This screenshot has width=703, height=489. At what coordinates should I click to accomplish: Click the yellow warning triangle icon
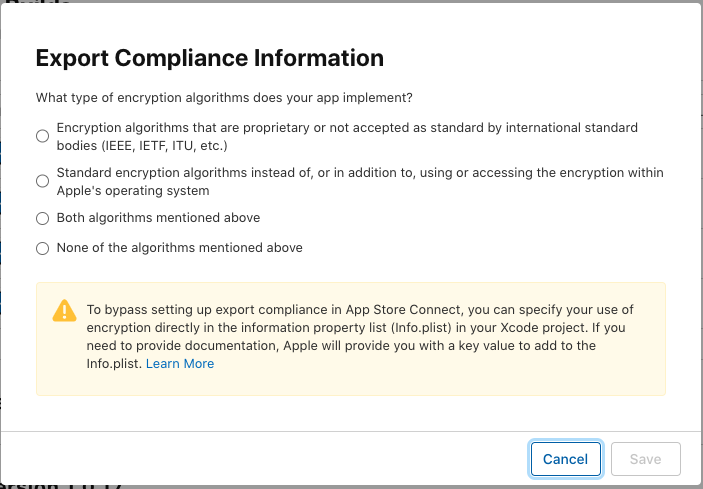tap(64, 310)
